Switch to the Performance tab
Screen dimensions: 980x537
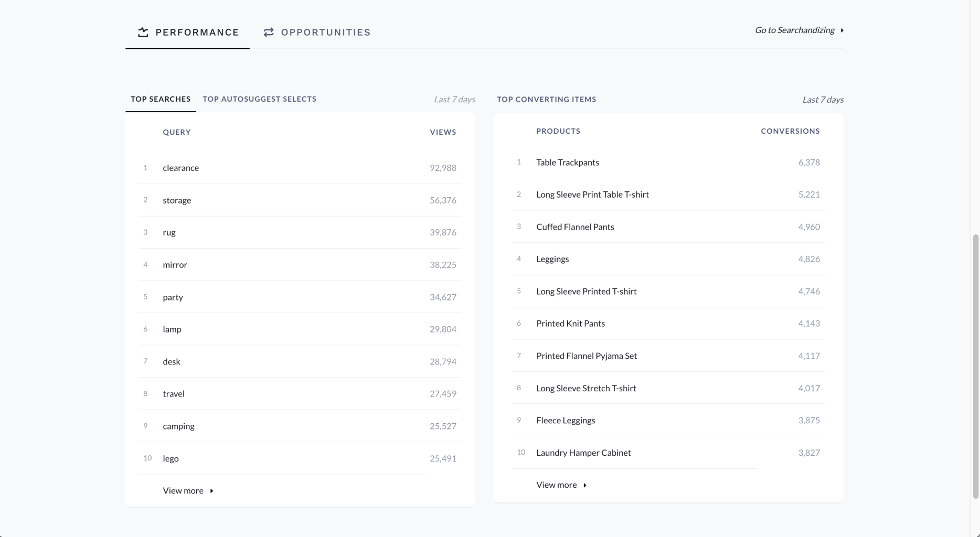coord(188,33)
